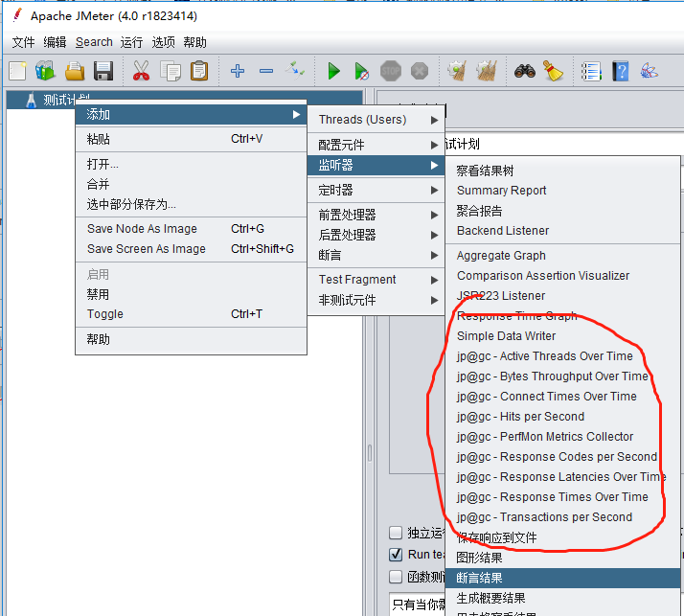Viewport: 684px width, 616px height.
Task: Select Backend Listener entry
Action: (562, 231)
